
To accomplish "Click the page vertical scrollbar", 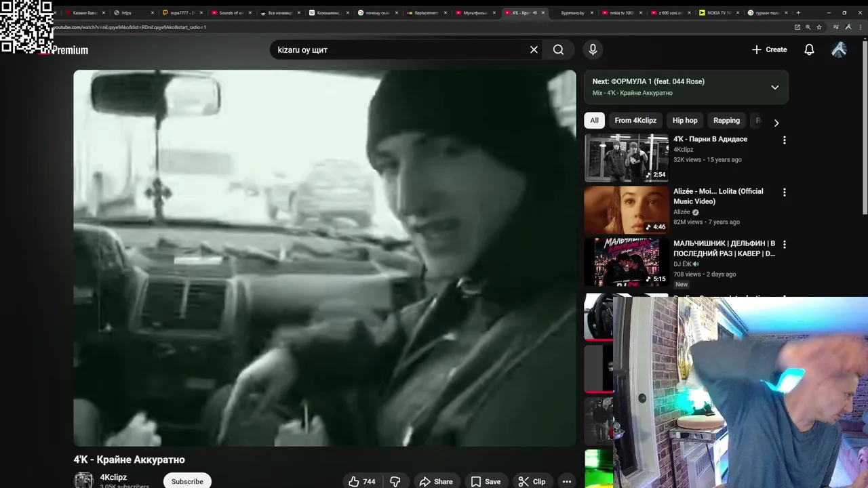I will pos(865,129).
